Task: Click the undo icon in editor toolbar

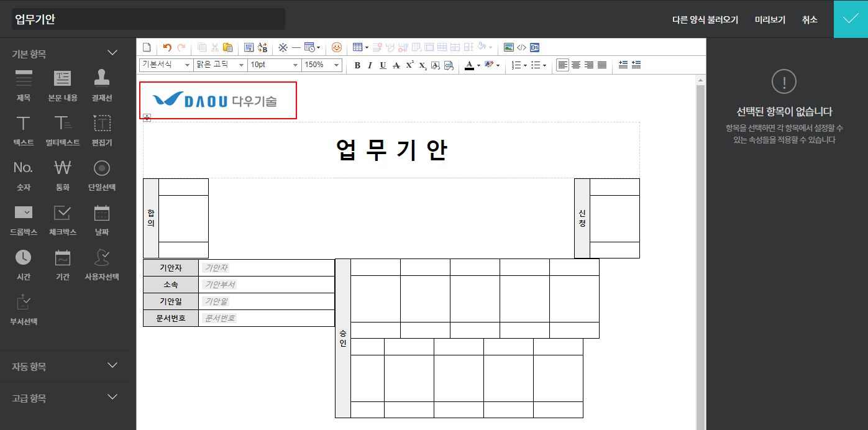Action: (x=167, y=47)
